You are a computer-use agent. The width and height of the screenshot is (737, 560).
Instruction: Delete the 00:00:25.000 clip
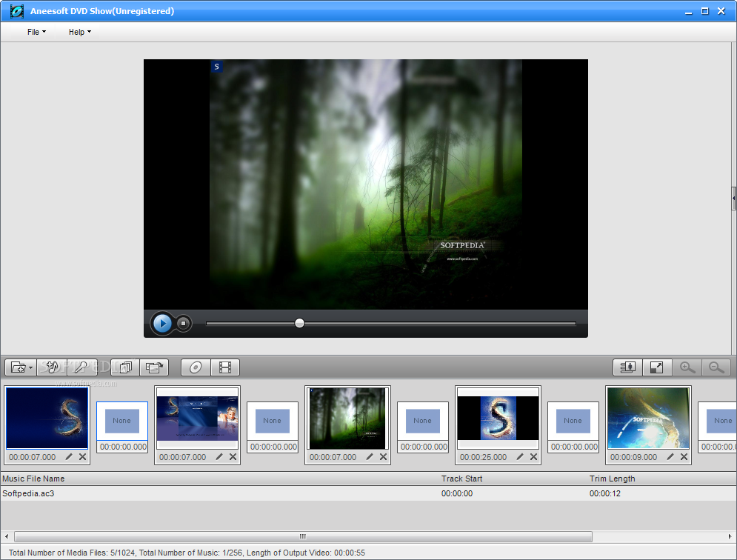pyautogui.click(x=533, y=456)
